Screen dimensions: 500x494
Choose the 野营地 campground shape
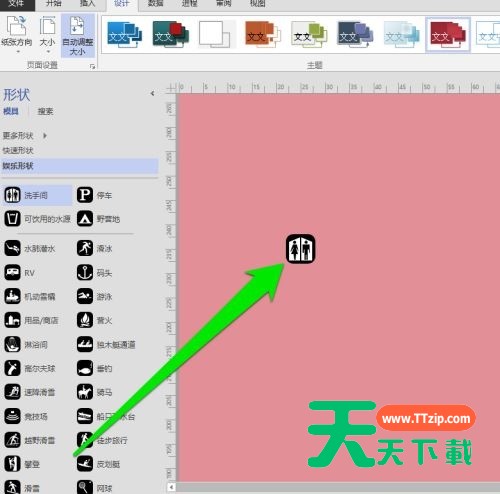pos(99,219)
